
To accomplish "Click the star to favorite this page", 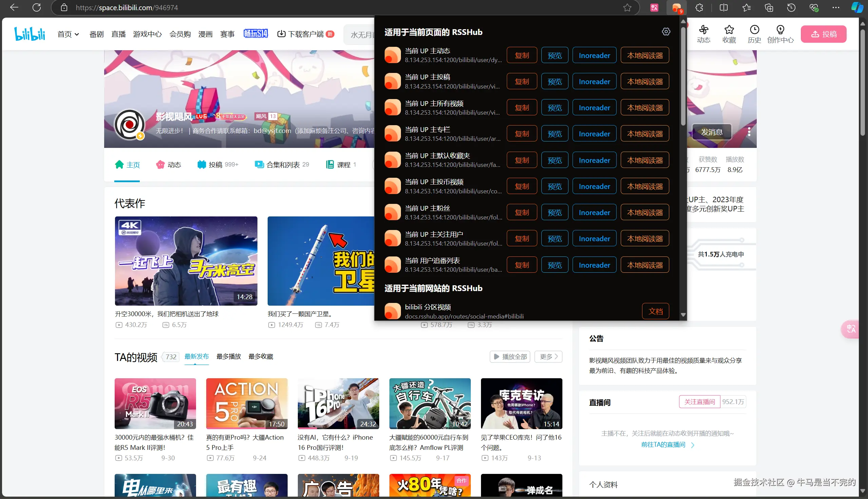I will [627, 7].
